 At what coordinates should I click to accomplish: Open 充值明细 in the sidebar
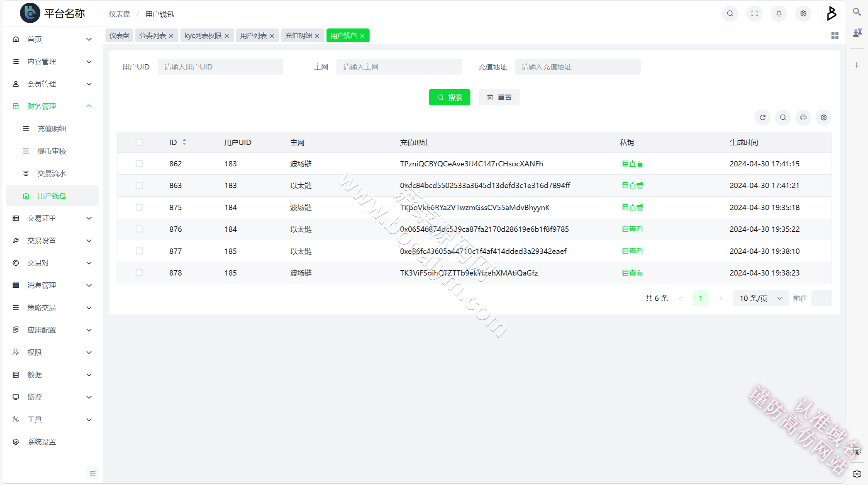click(x=52, y=129)
